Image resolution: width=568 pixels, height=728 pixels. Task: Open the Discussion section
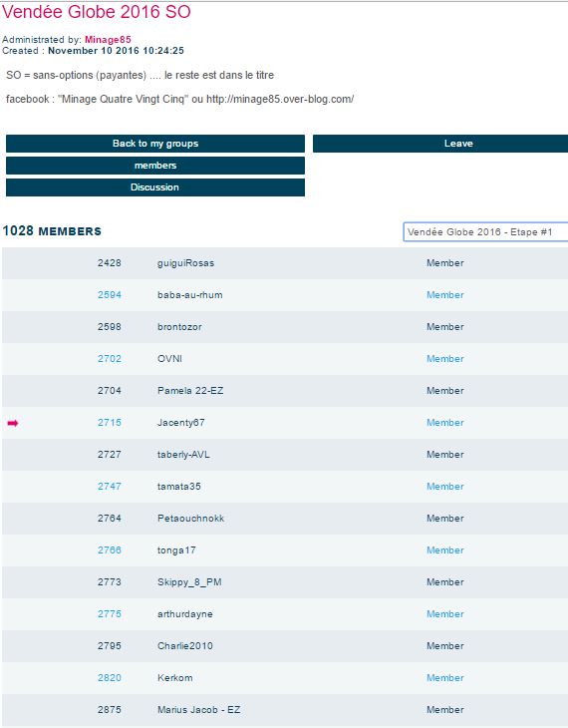(x=155, y=187)
